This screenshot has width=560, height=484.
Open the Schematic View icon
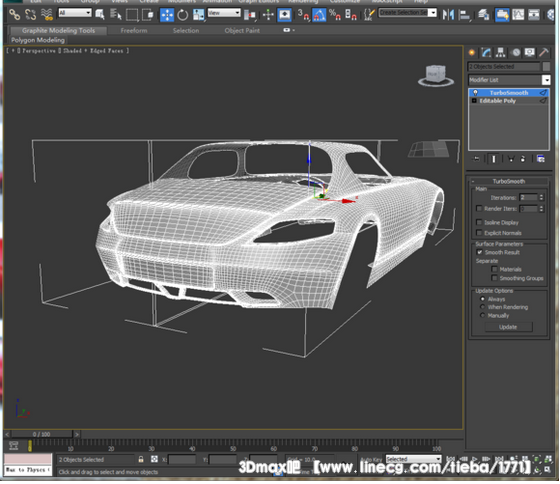coord(534,15)
